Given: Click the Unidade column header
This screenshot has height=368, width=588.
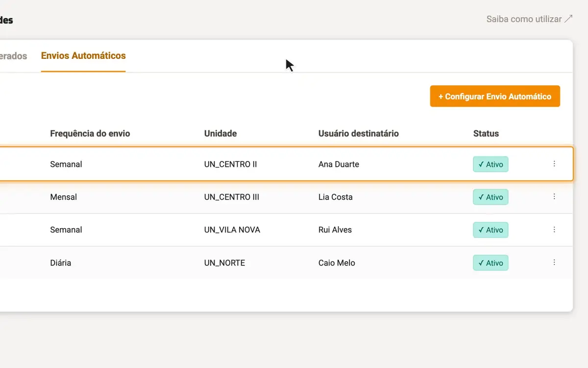Looking at the screenshot, I should 220,133.
